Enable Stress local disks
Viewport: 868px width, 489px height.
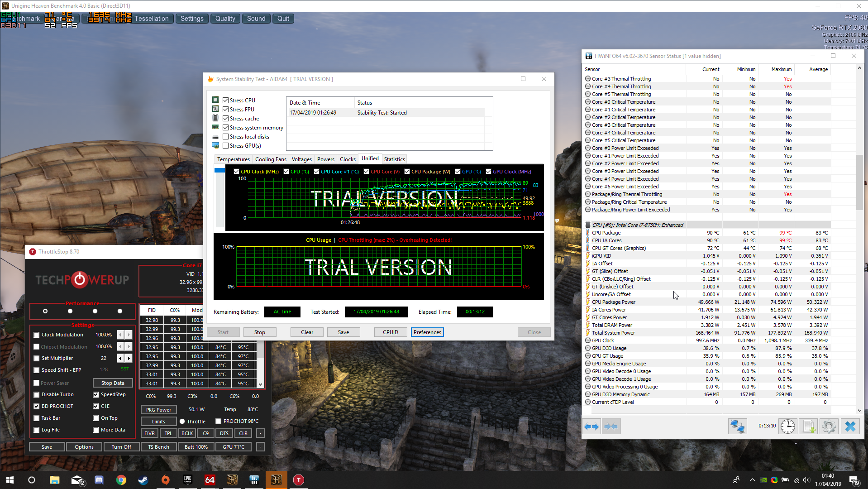click(x=225, y=136)
